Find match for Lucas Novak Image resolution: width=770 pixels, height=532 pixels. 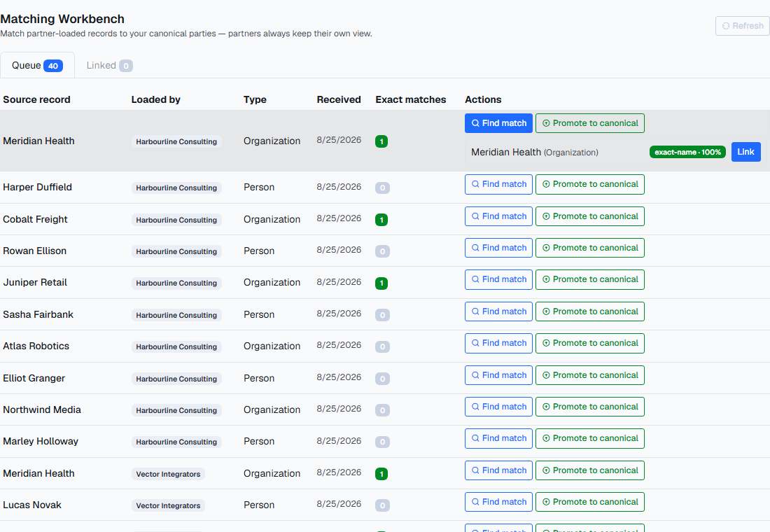(498, 502)
